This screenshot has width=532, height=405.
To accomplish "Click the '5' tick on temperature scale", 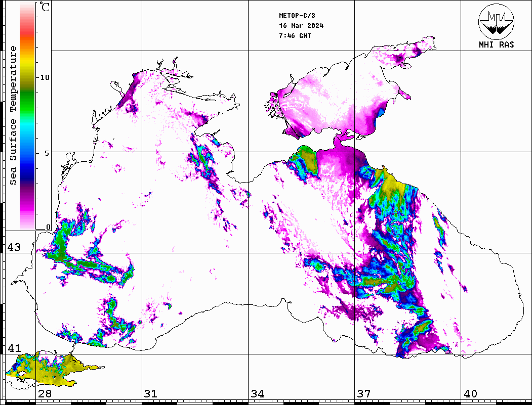I will coord(47,153).
